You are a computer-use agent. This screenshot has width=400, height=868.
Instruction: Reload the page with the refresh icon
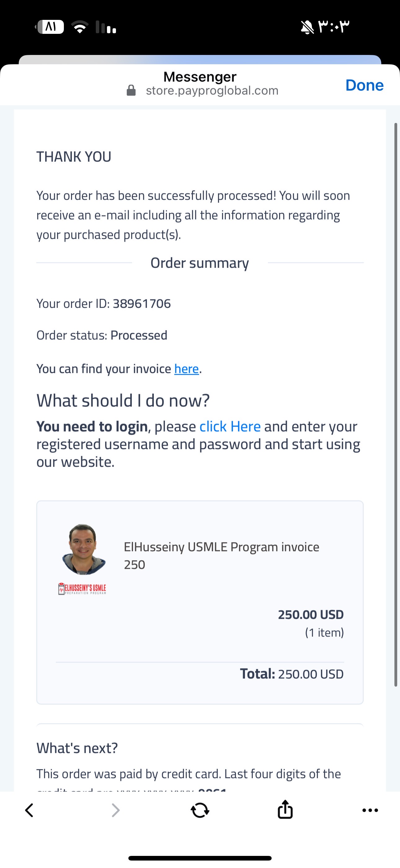click(200, 810)
